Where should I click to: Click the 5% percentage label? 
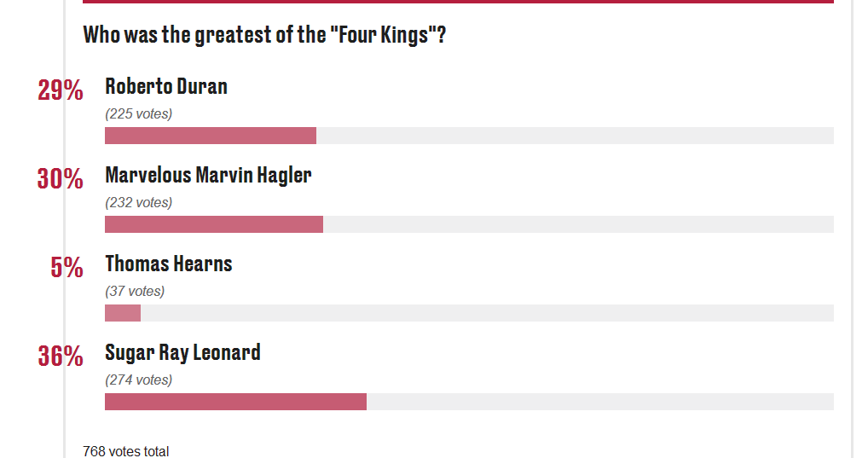pyautogui.click(x=67, y=268)
